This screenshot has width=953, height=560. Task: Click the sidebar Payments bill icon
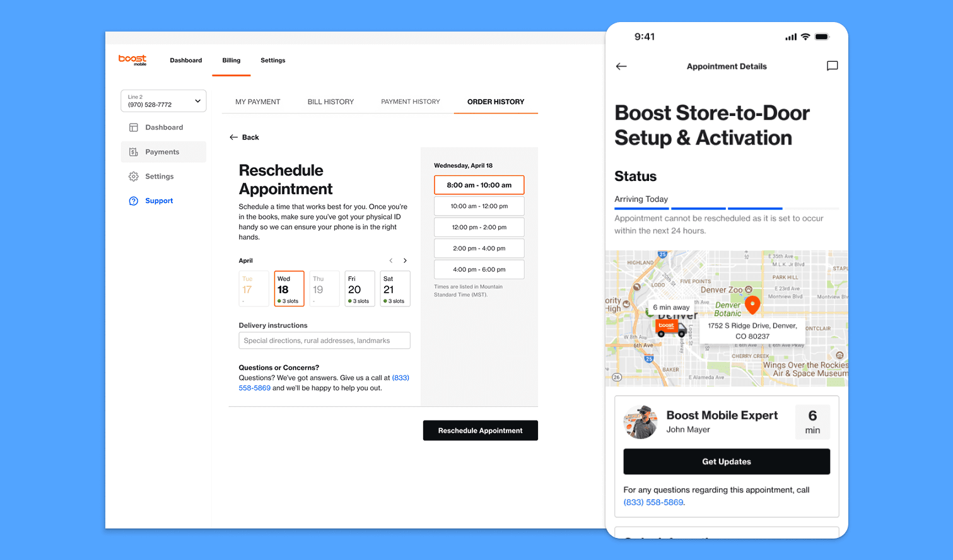coord(134,152)
